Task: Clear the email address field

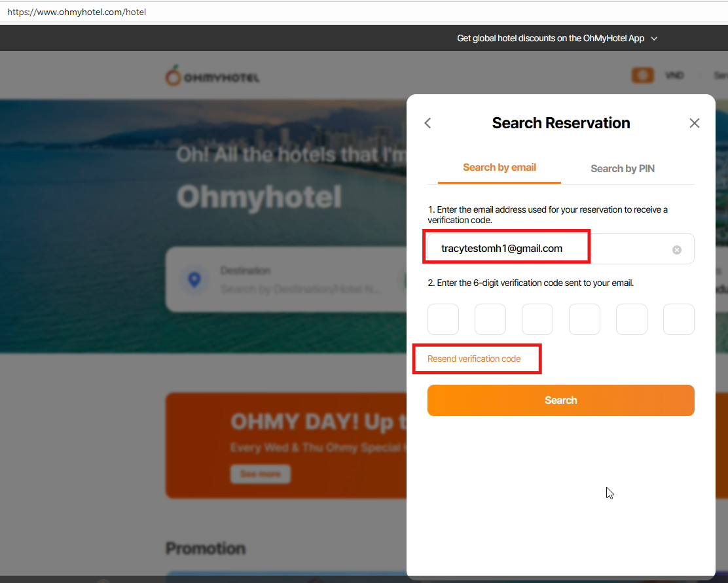Action: click(677, 250)
